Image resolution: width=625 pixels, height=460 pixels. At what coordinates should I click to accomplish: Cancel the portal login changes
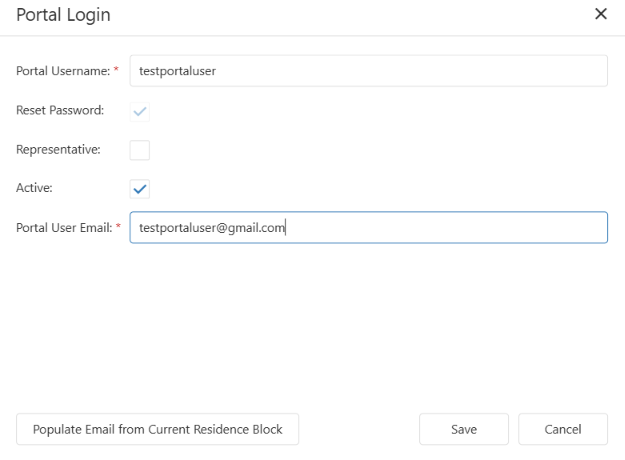point(563,429)
